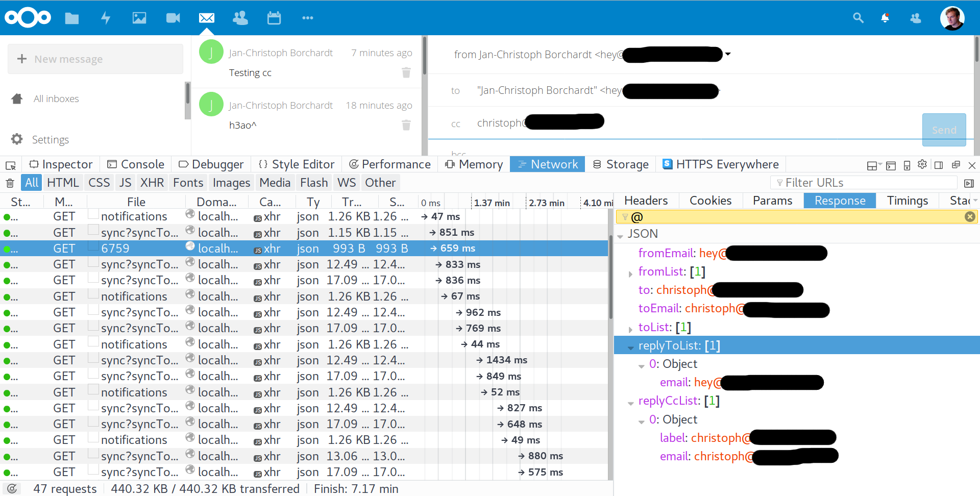Toggle the CSS requests filter

99,182
